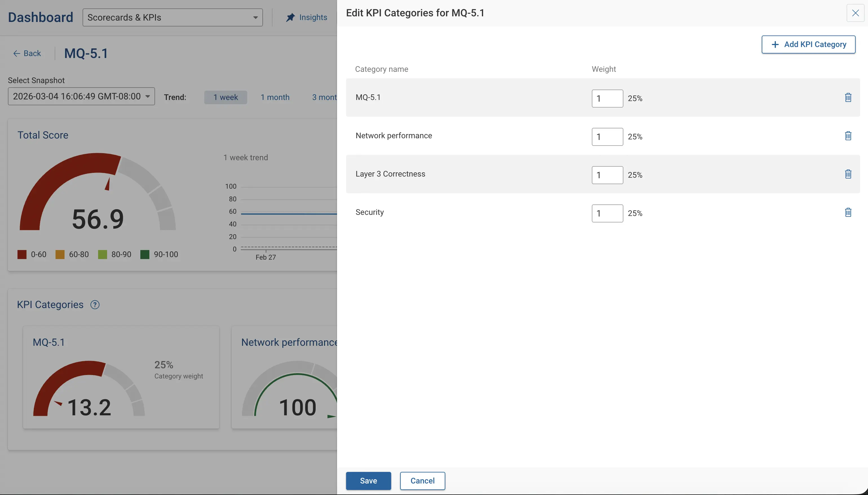Select the 1 week trend tab
The width and height of the screenshot is (868, 495).
pyautogui.click(x=225, y=97)
